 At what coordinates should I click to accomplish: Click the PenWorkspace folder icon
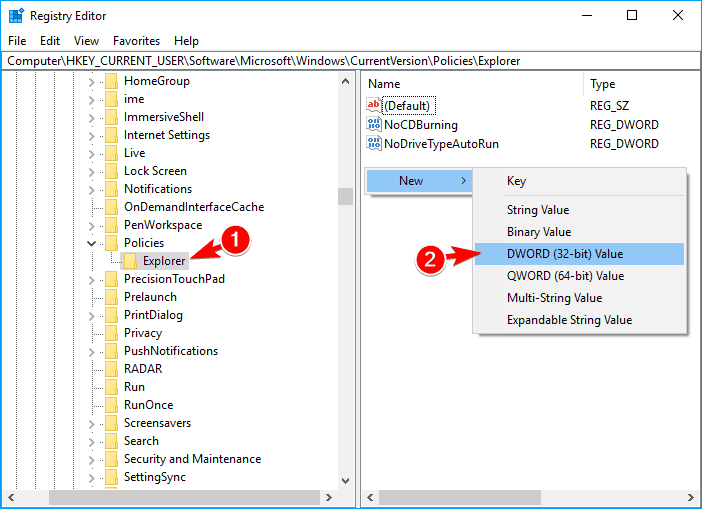111,225
